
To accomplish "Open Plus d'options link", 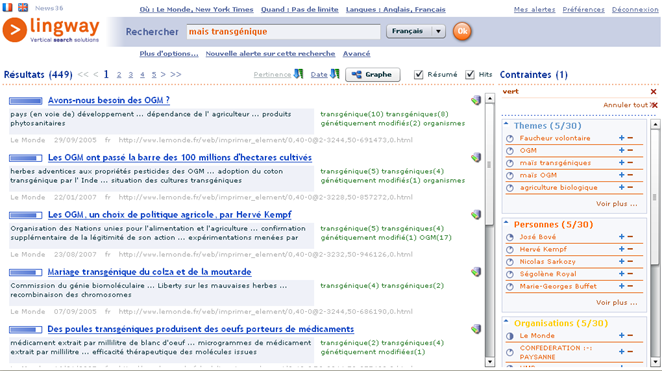I will tap(169, 54).
